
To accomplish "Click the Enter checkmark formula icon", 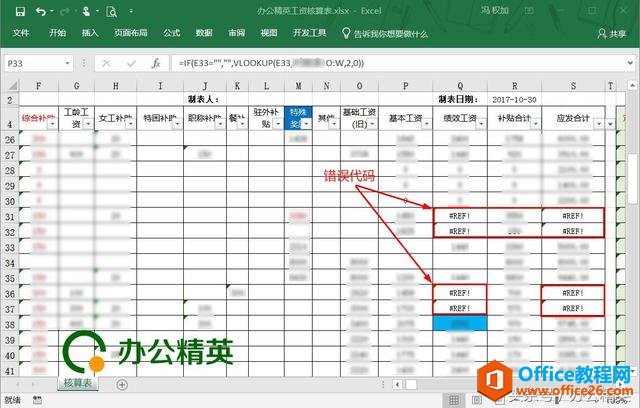I will pyautogui.click(x=131, y=64).
